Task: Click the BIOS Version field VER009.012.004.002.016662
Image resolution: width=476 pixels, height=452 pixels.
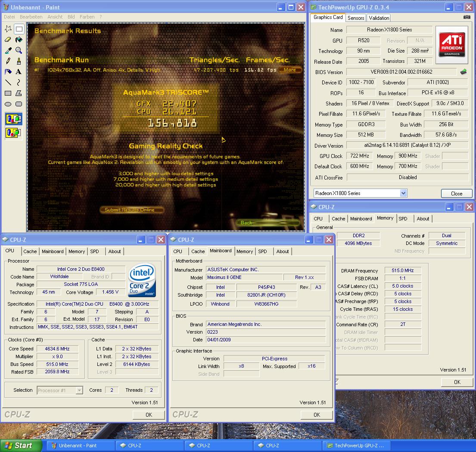Action: pyautogui.click(x=401, y=72)
